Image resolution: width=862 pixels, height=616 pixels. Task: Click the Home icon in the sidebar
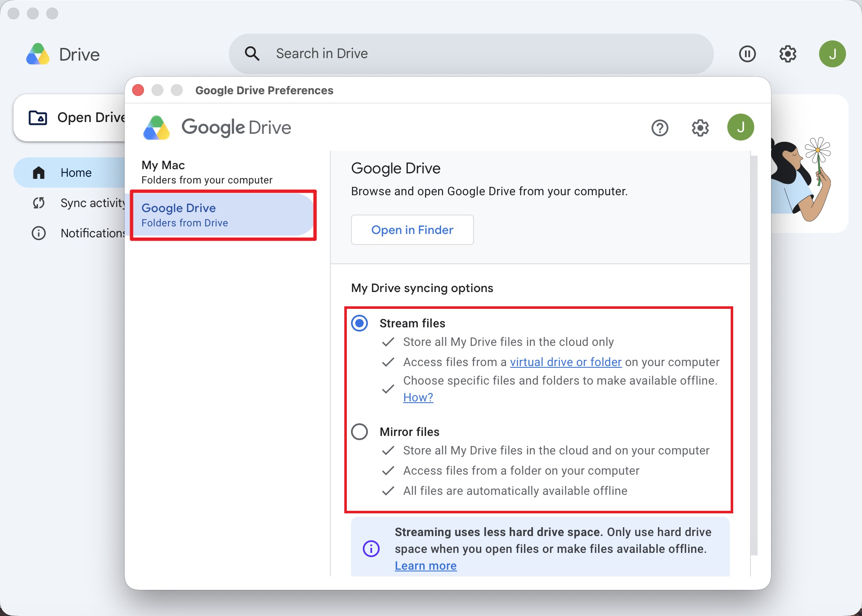[39, 173]
